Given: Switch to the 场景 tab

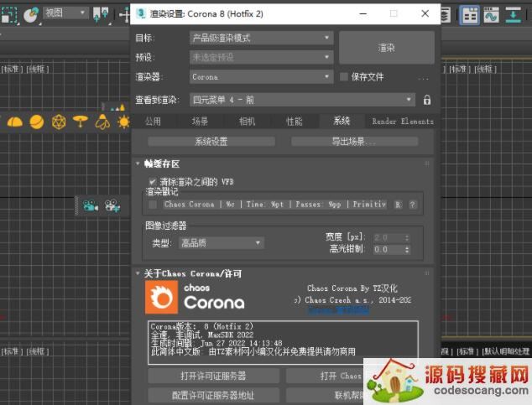Looking at the screenshot, I should (x=199, y=122).
